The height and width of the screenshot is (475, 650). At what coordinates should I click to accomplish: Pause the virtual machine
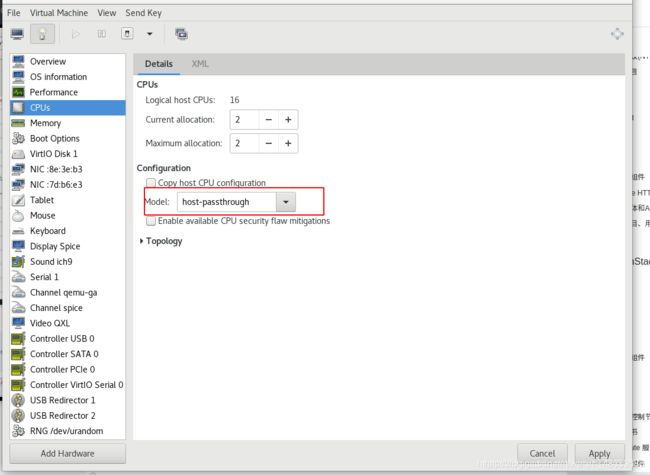pos(102,34)
